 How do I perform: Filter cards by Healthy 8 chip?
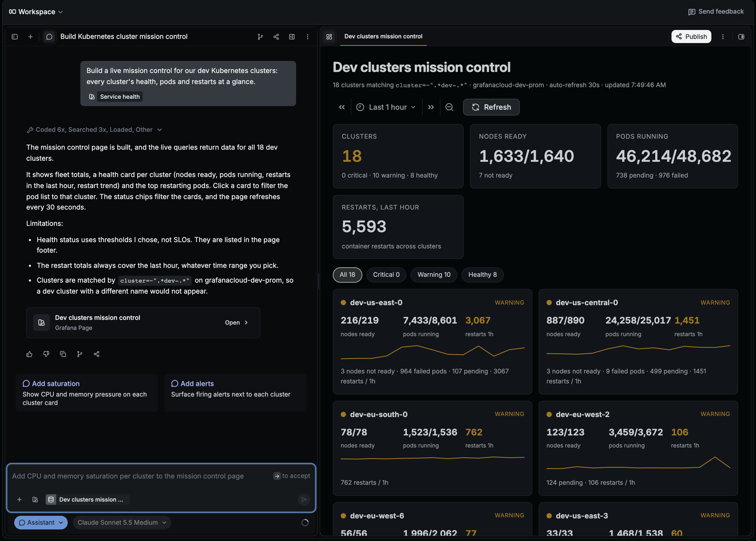point(483,275)
